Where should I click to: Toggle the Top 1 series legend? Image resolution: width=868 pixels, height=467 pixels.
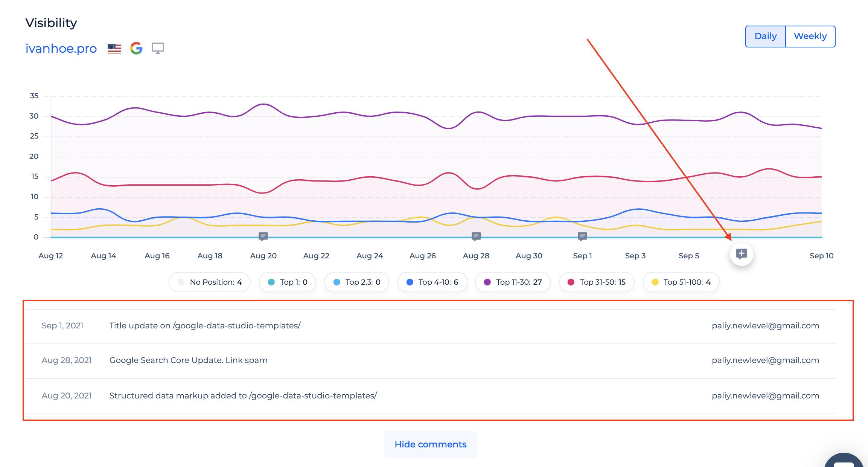(x=288, y=282)
